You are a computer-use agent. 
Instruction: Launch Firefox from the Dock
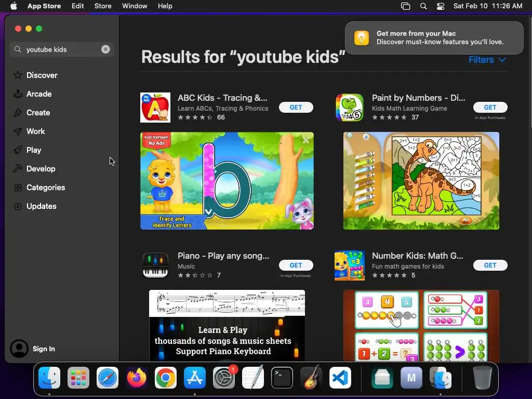[137, 378]
